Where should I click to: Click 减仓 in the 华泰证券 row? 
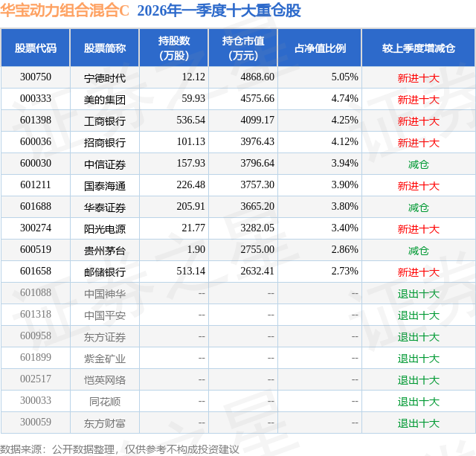(419, 208)
